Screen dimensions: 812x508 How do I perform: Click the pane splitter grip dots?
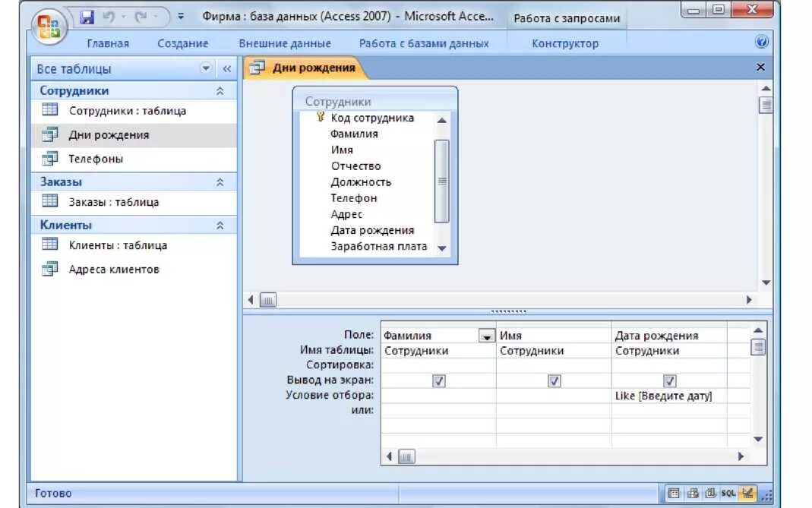[508, 312]
